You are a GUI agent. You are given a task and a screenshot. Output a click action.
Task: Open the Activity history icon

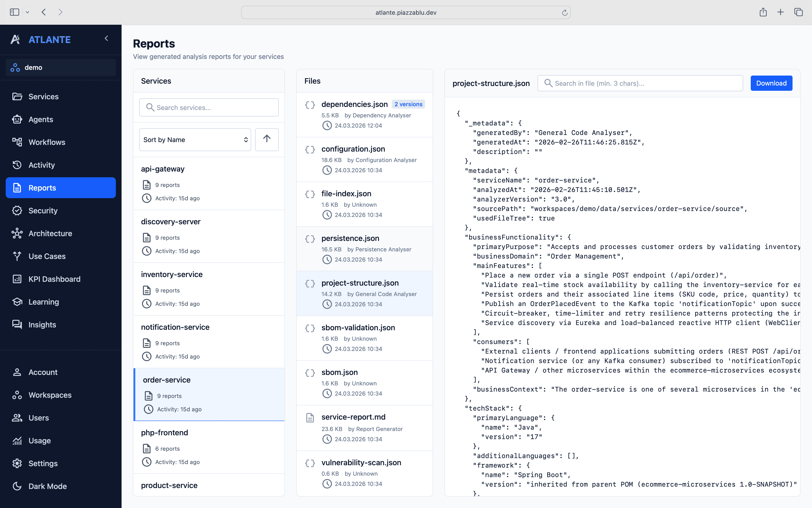click(17, 165)
